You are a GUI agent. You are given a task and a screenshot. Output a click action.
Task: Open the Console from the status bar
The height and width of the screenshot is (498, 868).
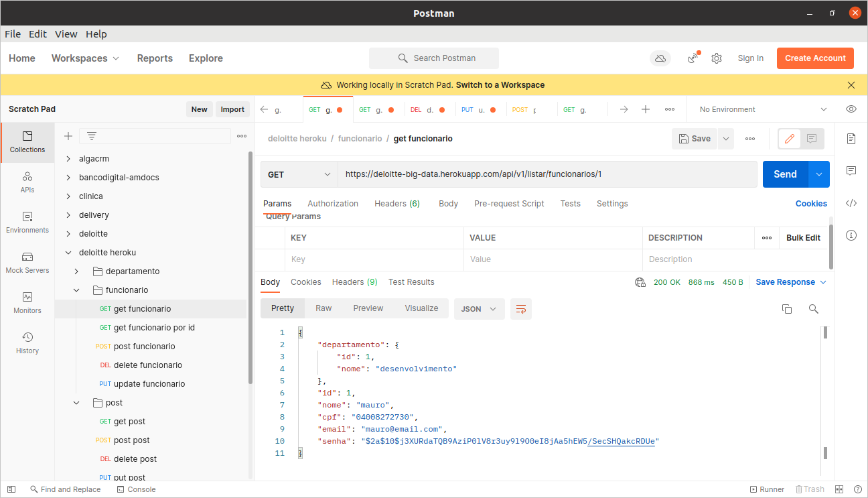coord(136,489)
